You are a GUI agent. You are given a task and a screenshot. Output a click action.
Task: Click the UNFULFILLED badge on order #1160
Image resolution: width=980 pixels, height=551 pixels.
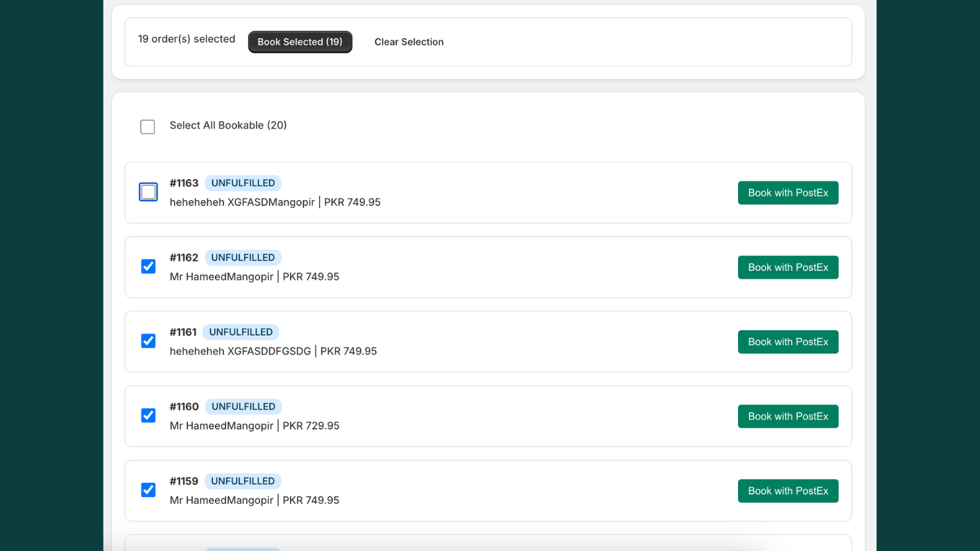click(x=243, y=407)
